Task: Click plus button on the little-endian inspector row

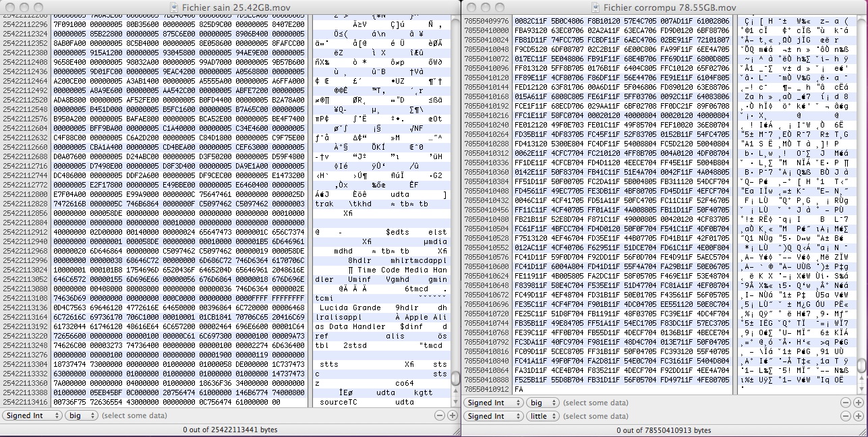Action: [x=858, y=416]
